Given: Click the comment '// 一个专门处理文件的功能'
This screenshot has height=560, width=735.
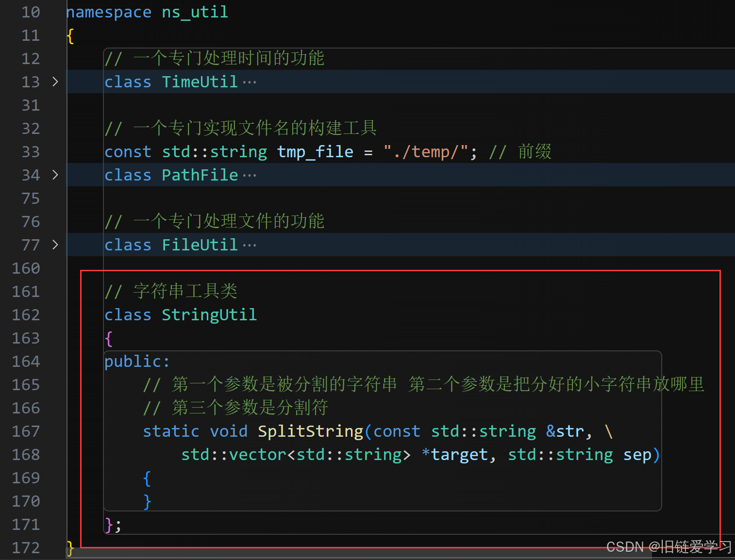Looking at the screenshot, I should coord(215,221).
